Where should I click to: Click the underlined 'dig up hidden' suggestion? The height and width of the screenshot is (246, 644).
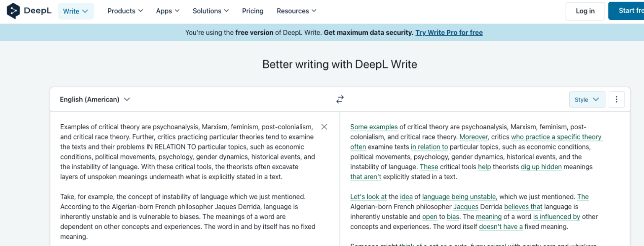coord(541,167)
